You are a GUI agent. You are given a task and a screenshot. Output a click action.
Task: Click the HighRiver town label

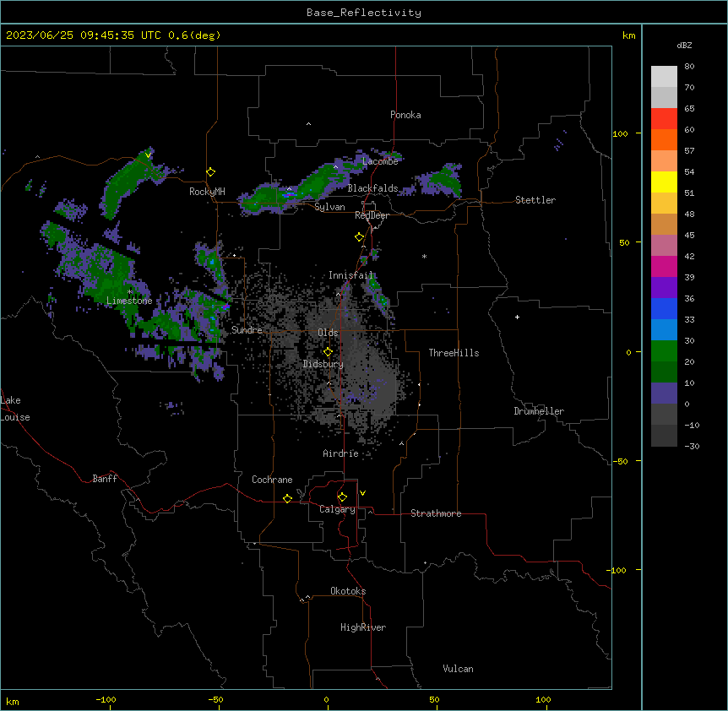(363, 627)
